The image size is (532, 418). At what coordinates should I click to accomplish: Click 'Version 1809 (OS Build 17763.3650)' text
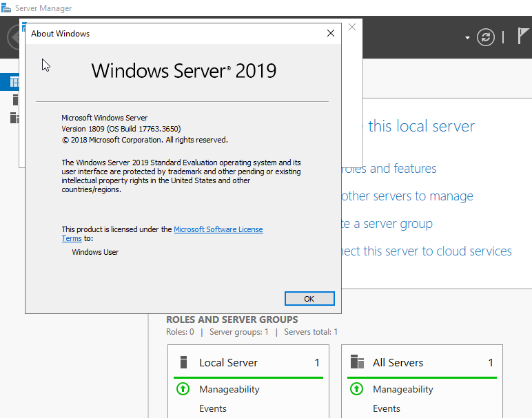click(121, 129)
